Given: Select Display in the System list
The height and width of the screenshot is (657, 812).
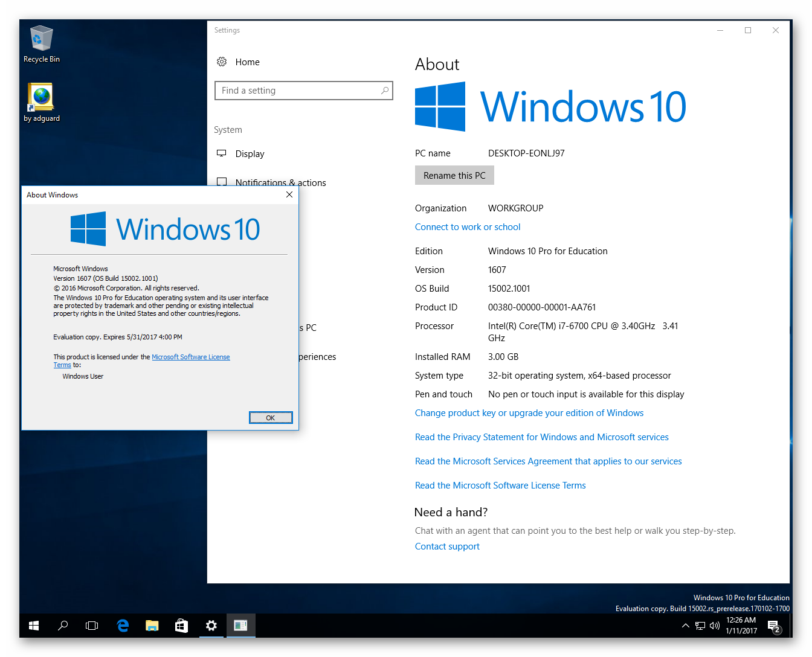Looking at the screenshot, I should pos(250,154).
